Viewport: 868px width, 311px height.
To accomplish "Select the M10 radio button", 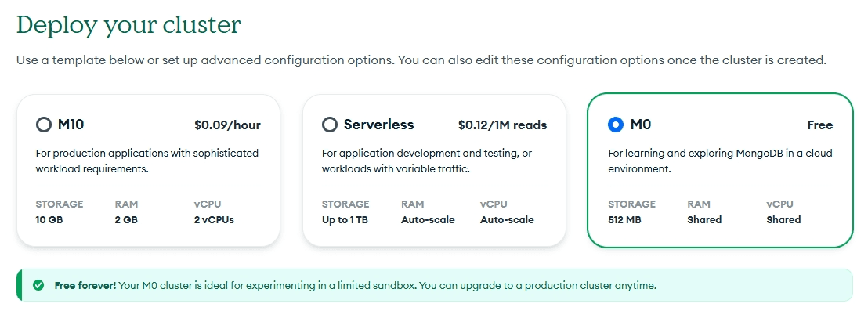I will click(44, 125).
